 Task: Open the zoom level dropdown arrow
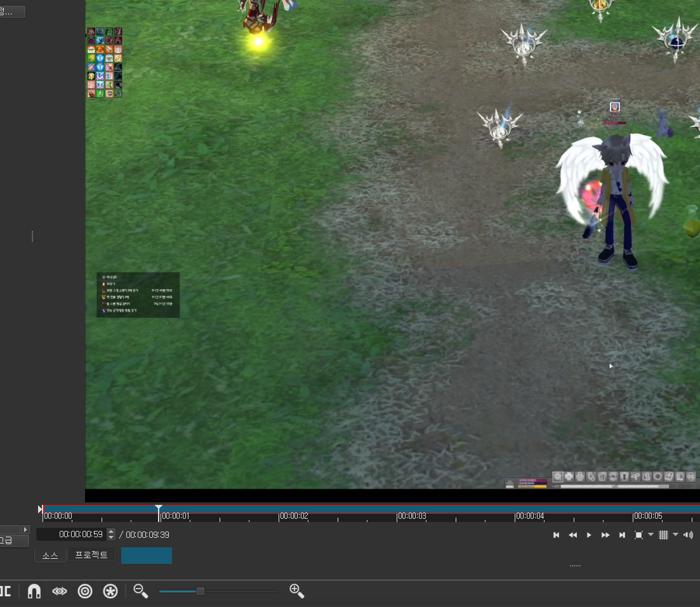pyautogui.click(x=651, y=534)
